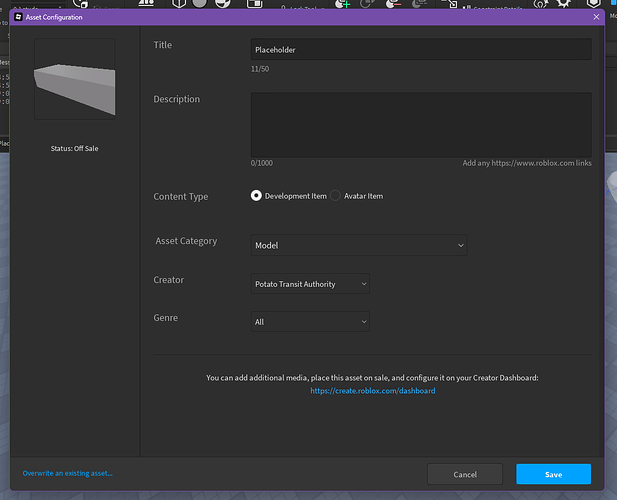Click Overwrite an existing asset link
The image size is (617, 500).
(x=67, y=473)
